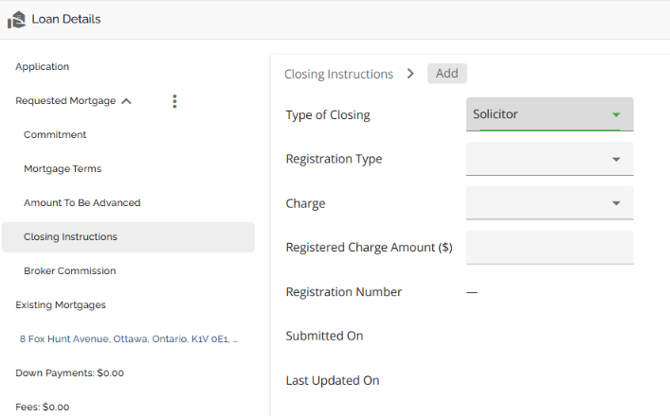Image resolution: width=670 pixels, height=416 pixels.
Task: Click the Registered Charge Amount input field
Action: click(x=549, y=247)
